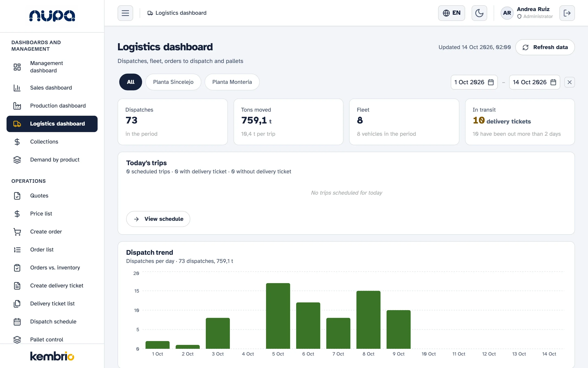Open the end date 14 Oct 2026 picker
The image size is (588, 368).
[x=534, y=82]
